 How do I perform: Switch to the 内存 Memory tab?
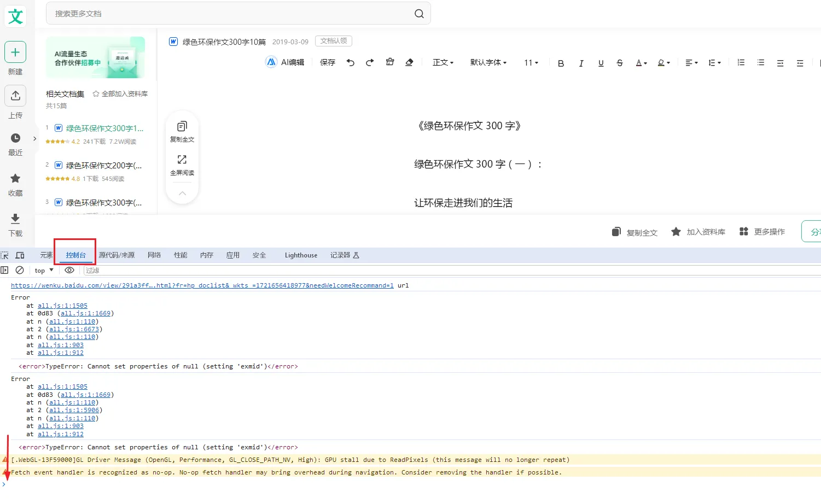click(207, 255)
